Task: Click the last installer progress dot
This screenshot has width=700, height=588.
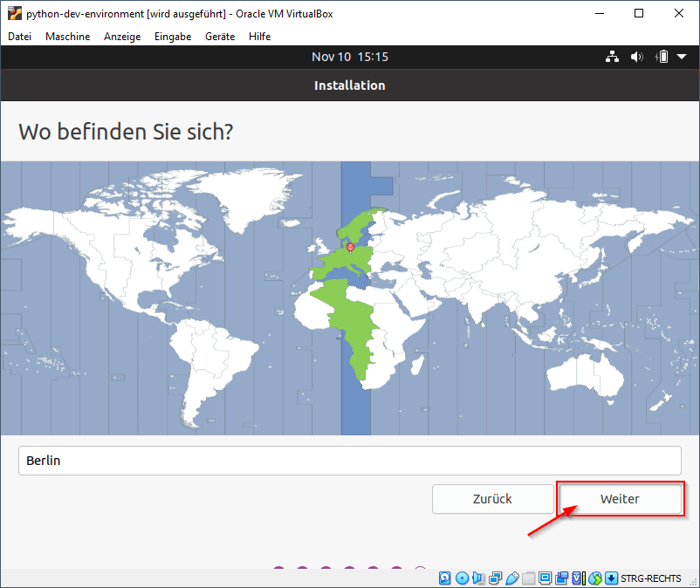Action: [422, 566]
